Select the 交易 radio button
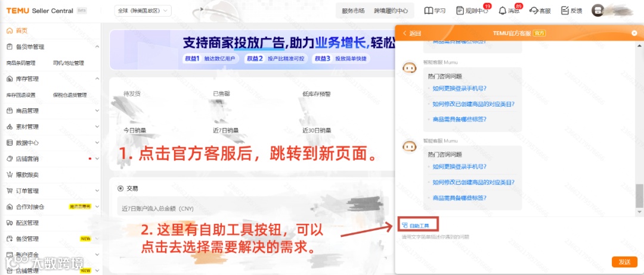The image size is (644, 275). [120, 189]
